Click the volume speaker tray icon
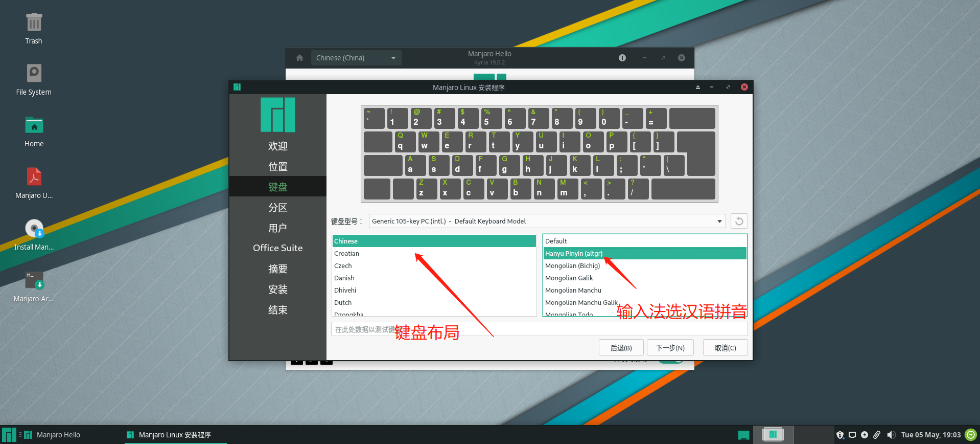Viewport: 980px width, 444px height. tap(891, 435)
